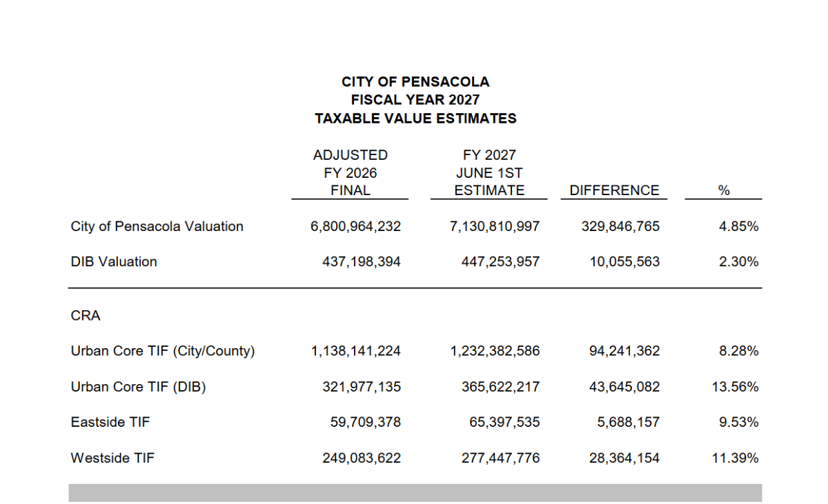The height and width of the screenshot is (504, 828).
Task: Click the TAXABLE VALUE ESTIMATES title
Action: (415, 119)
